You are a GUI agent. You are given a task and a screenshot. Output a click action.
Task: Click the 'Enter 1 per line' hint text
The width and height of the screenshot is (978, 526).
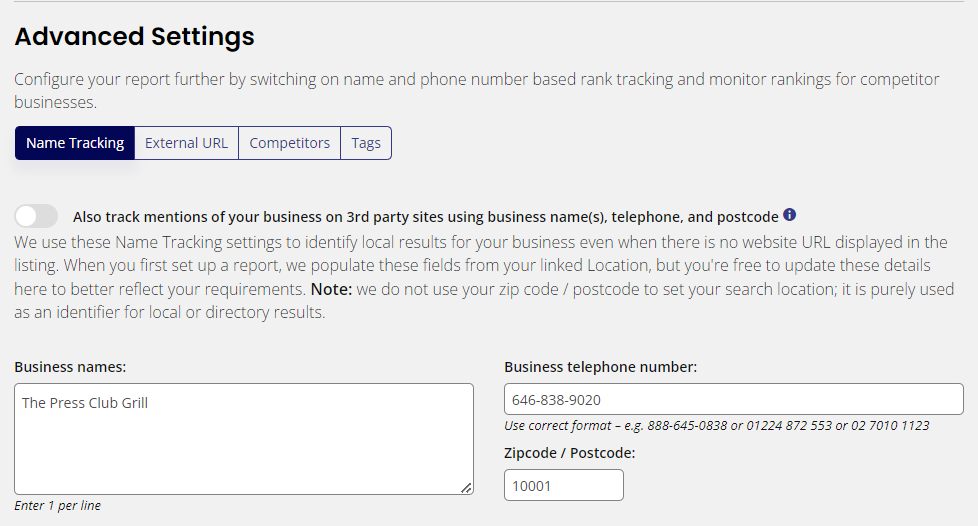(57, 505)
